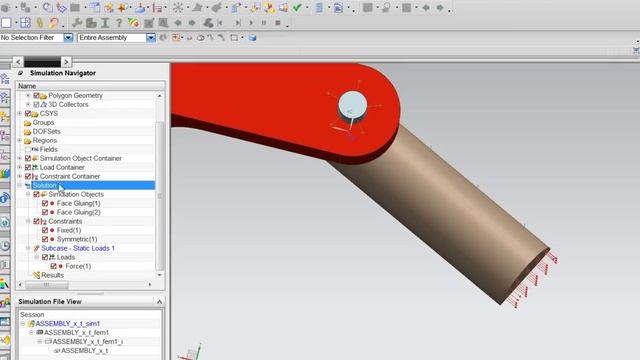The image size is (640, 360).
Task: Click the pause animation button
Action: 264,23
